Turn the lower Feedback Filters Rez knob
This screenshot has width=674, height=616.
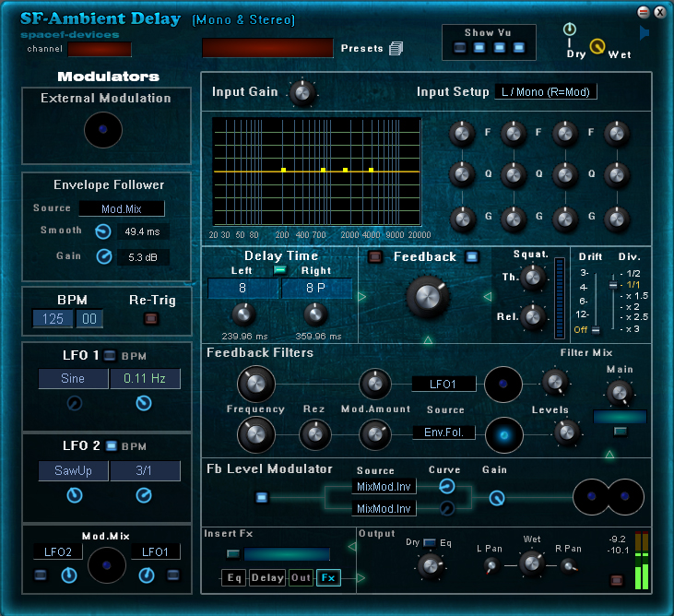pos(315,434)
